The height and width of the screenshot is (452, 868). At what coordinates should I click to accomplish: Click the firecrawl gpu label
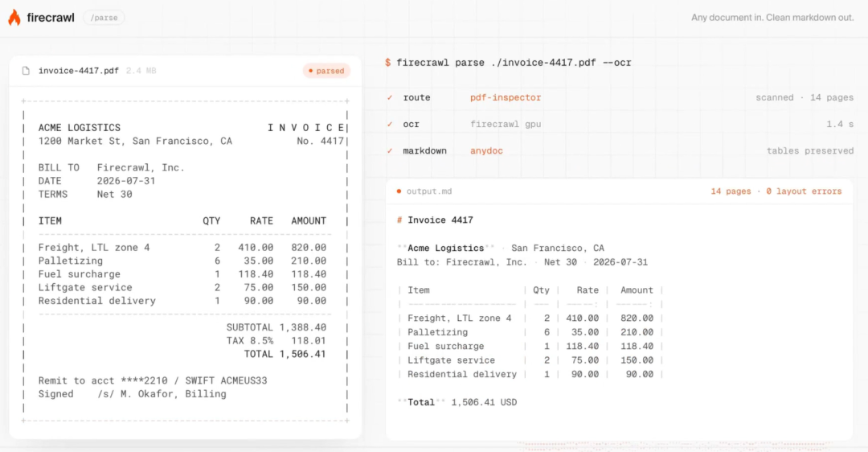tap(506, 124)
